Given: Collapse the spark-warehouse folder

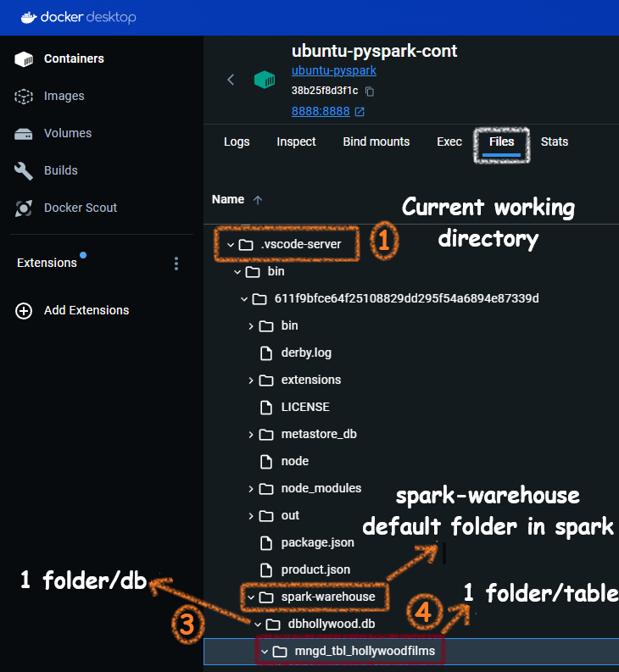Looking at the screenshot, I should (x=251, y=597).
